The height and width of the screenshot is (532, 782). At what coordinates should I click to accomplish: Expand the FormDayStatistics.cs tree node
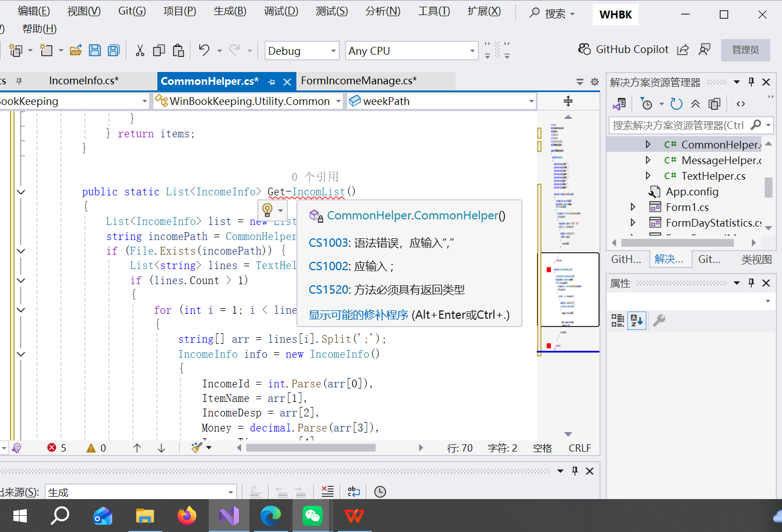pyautogui.click(x=632, y=223)
